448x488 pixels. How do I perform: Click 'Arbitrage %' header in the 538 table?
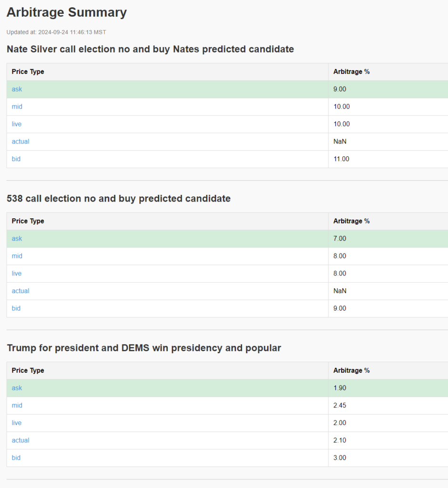click(352, 221)
